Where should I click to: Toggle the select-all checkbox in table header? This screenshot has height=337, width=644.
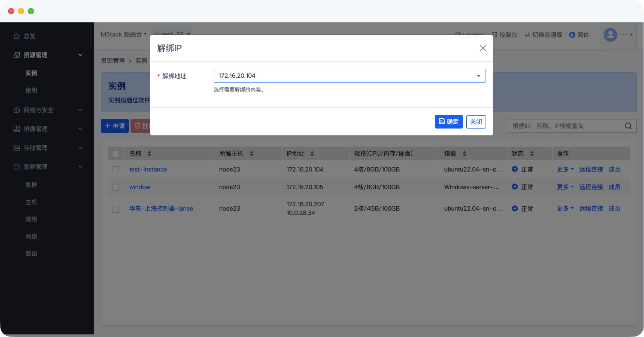115,154
